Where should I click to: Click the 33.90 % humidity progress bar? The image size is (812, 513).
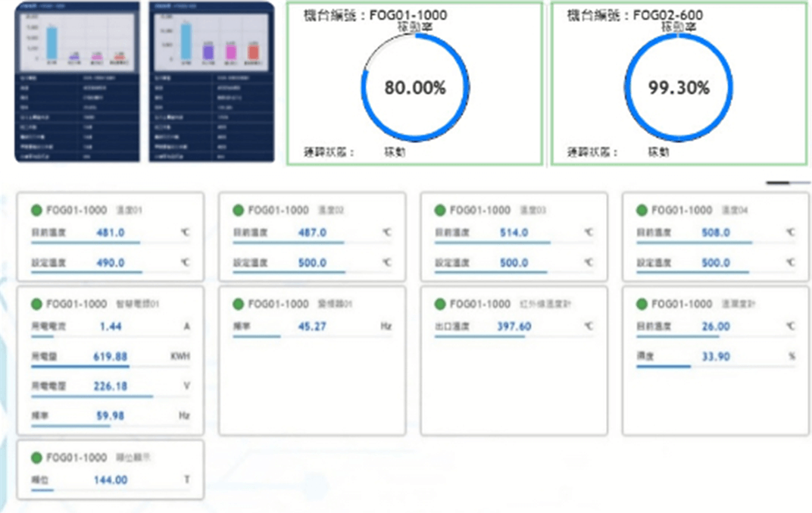[x=663, y=366]
